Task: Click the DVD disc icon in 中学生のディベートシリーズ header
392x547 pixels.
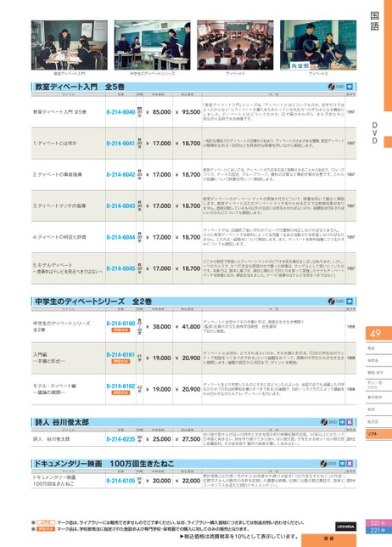Action: tap(331, 302)
